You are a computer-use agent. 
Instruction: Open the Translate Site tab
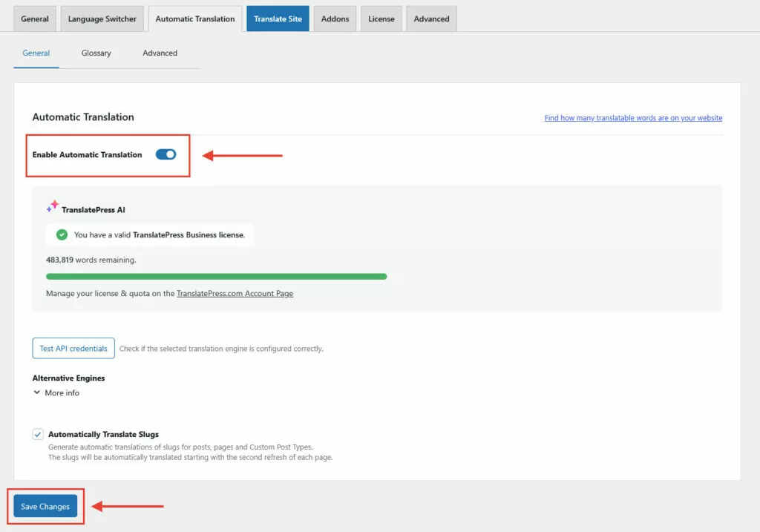pos(278,19)
